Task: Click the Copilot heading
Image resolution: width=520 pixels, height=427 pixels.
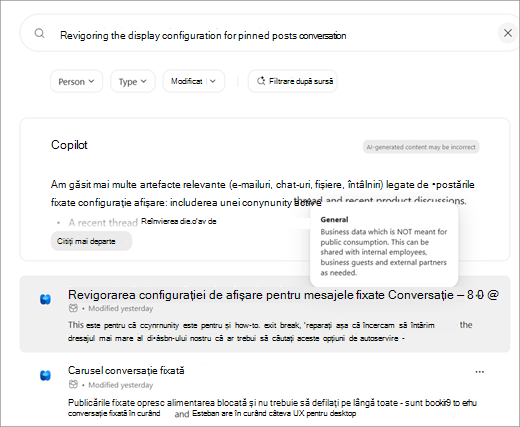Action: (69, 145)
